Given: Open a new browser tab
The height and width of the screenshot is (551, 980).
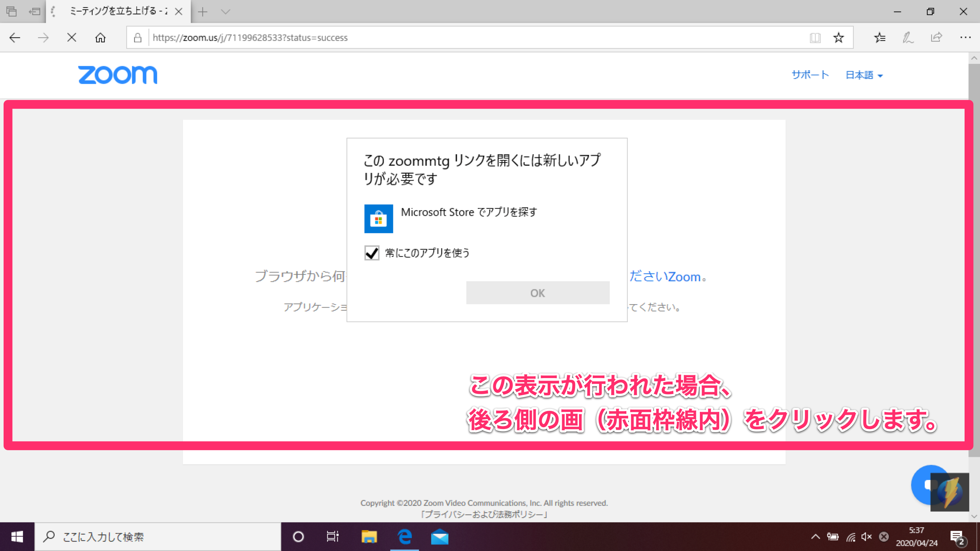Looking at the screenshot, I should (x=203, y=12).
